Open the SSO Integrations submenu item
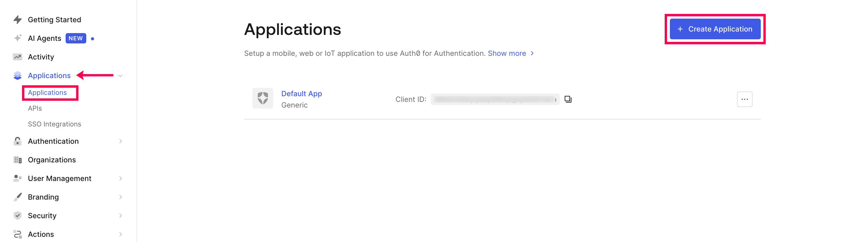The image size is (868, 242). [55, 124]
